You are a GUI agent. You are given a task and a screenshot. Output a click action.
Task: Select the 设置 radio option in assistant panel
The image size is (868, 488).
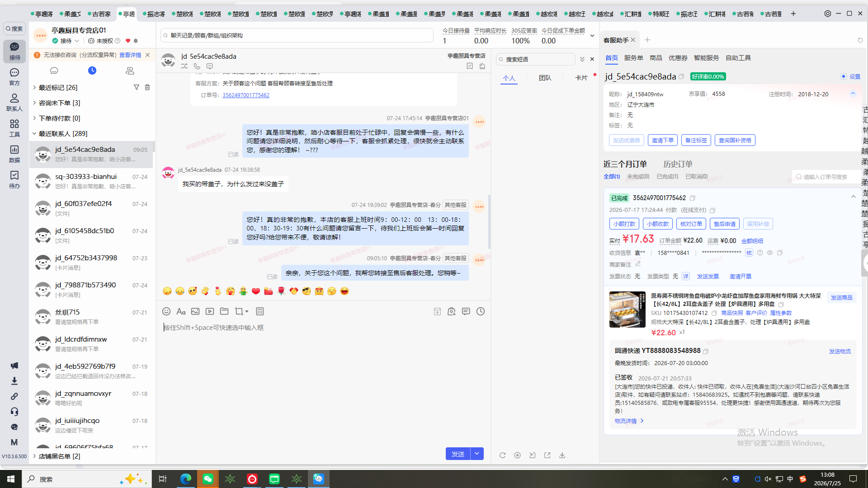(844, 76)
